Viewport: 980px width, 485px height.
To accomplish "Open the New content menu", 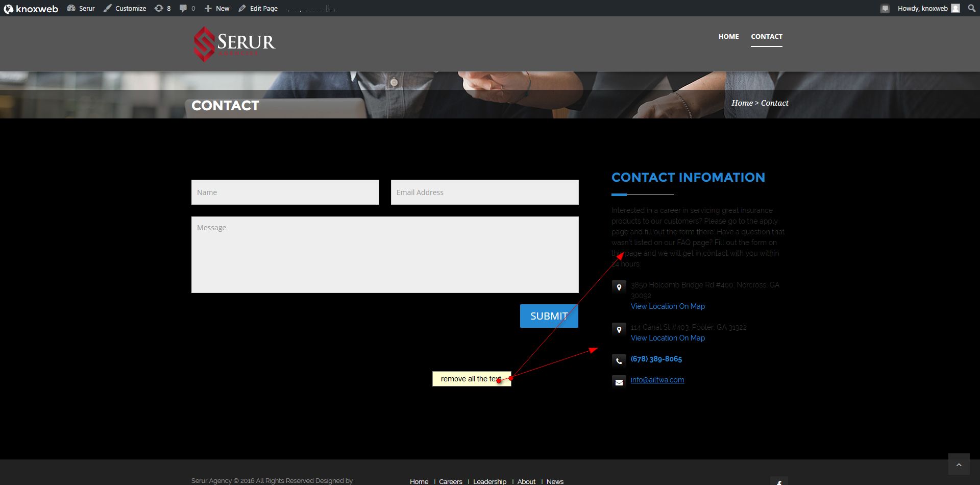I will point(217,9).
